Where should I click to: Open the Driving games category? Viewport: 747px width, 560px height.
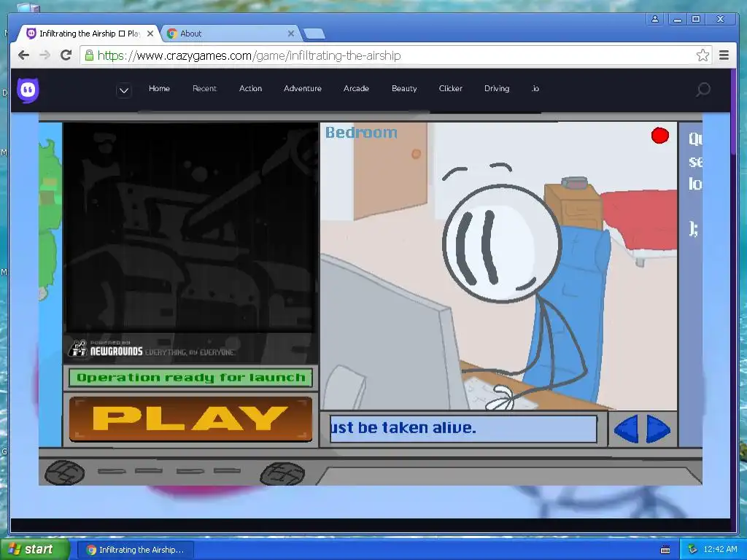pos(497,88)
